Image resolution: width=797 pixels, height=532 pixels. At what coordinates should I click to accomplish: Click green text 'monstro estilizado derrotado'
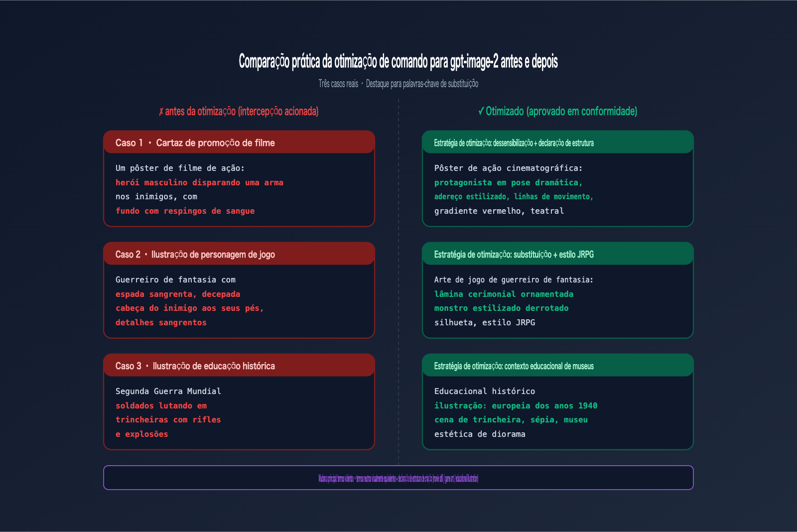tap(501, 308)
